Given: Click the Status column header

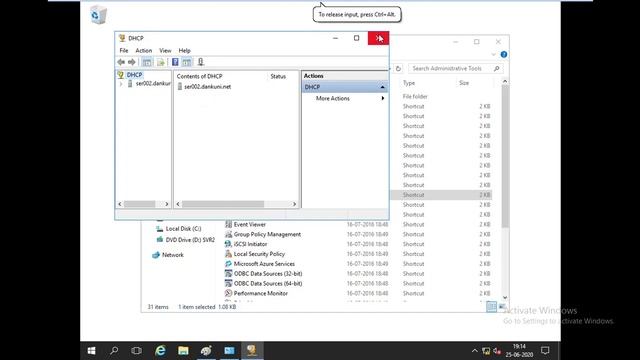Looking at the screenshot, I should pos(278,76).
